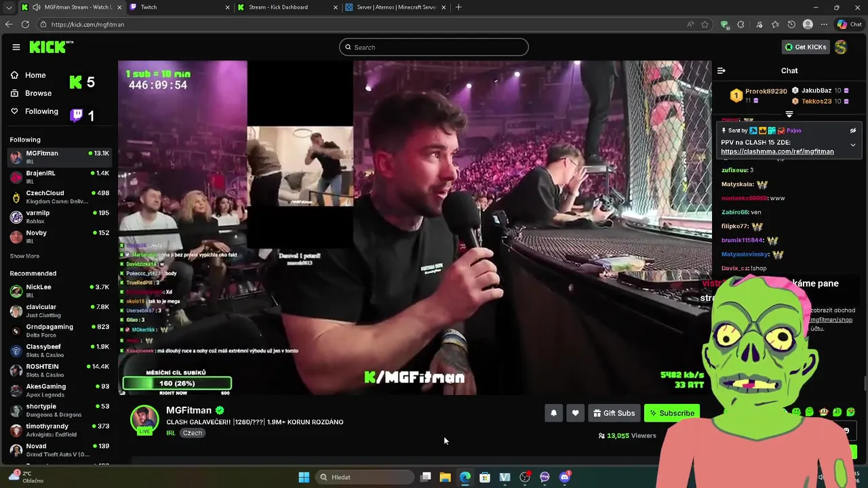
Task: Click the Subscribe button
Action: (x=672, y=413)
